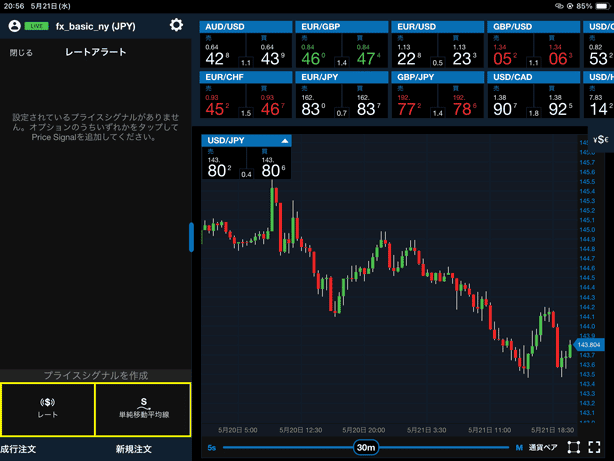Select the USD/CAD rate tile header

point(534,77)
